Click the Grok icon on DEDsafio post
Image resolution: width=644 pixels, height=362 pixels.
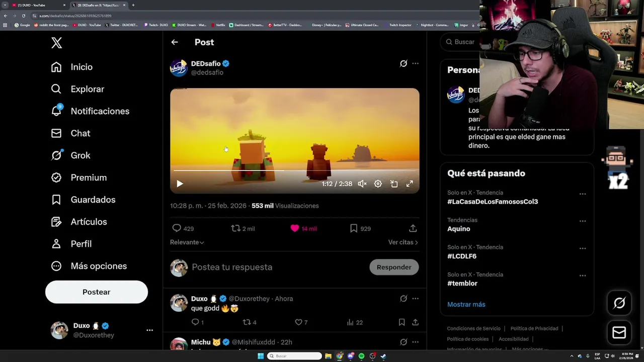[404, 63]
